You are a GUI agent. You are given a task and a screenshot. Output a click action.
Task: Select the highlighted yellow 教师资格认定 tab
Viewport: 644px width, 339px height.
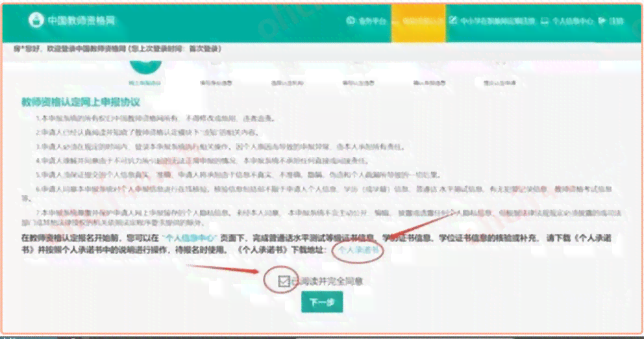[419, 22]
